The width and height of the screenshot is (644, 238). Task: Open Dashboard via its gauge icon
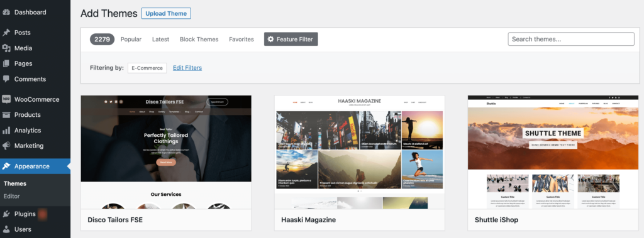tap(6, 13)
